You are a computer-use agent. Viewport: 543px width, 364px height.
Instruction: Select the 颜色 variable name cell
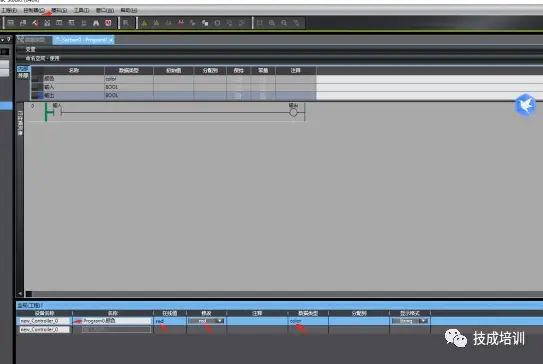(74, 79)
